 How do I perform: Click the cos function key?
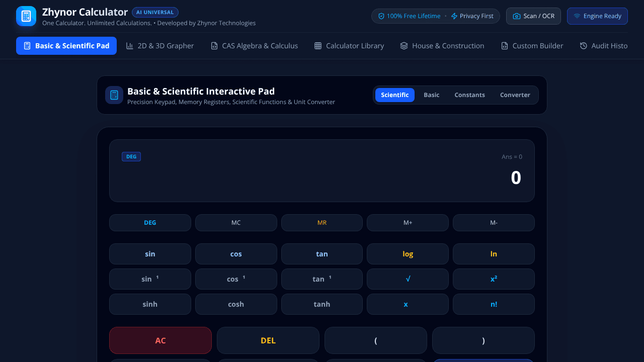tap(236, 254)
